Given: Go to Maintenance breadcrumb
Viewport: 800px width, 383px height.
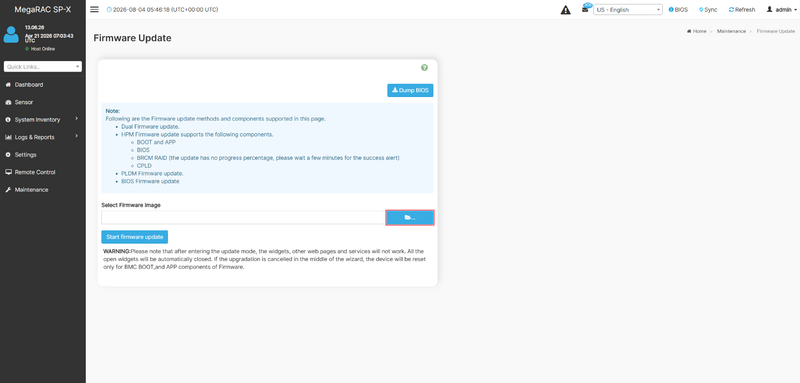Looking at the screenshot, I should [731, 31].
